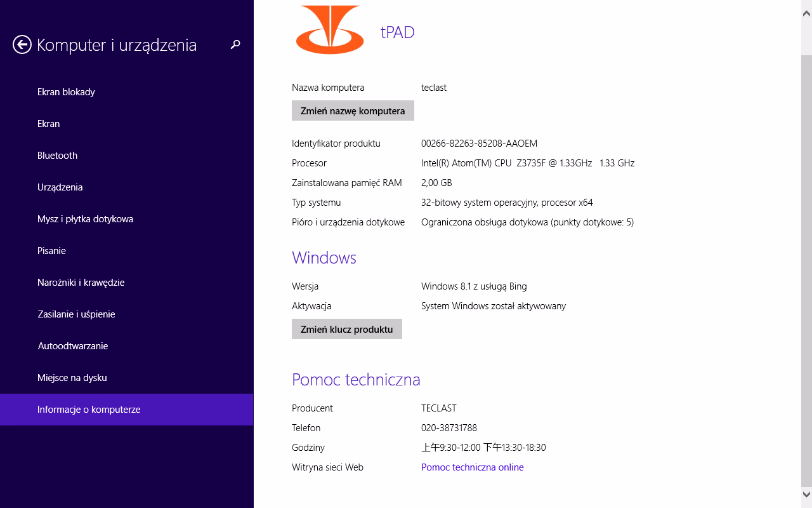Click the Komputer i urządzenia heading
Screen dimensions: 812x508
coord(117,45)
